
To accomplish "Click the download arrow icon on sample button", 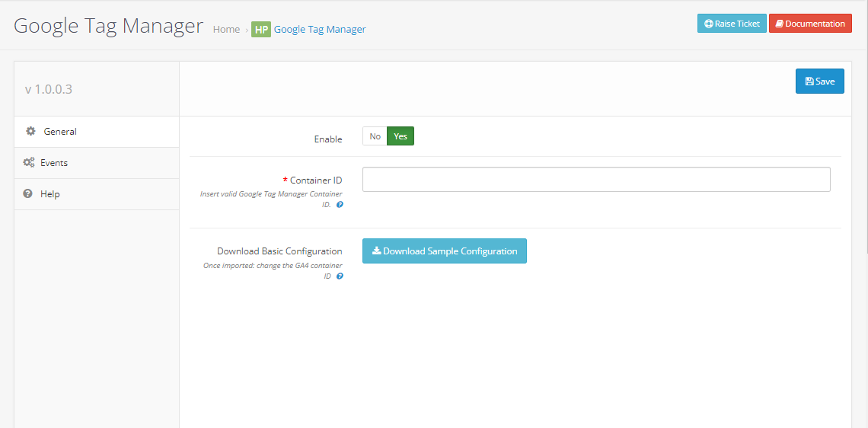I will pos(376,251).
